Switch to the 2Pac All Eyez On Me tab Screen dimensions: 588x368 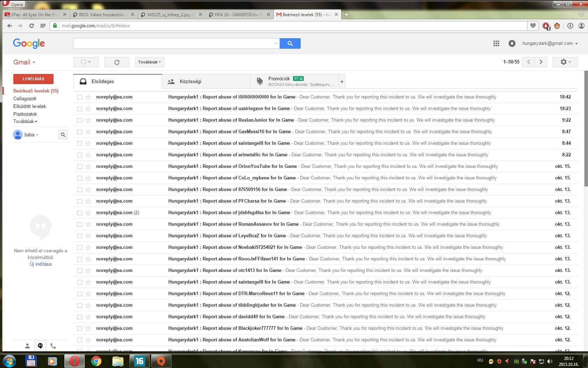tap(35, 15)
